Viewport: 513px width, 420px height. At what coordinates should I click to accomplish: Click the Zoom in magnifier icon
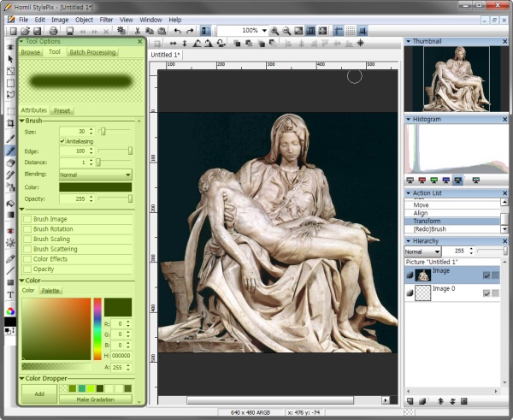[274, 31]
